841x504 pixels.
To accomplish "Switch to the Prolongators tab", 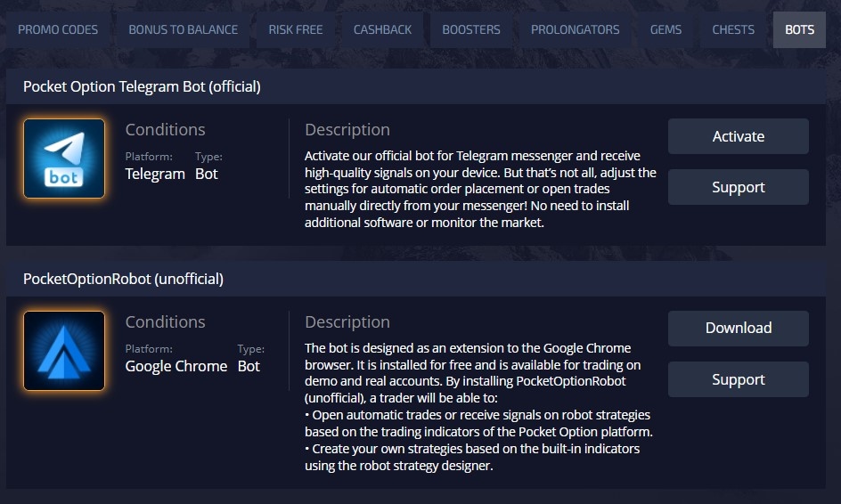I will (x=575, y=29).
